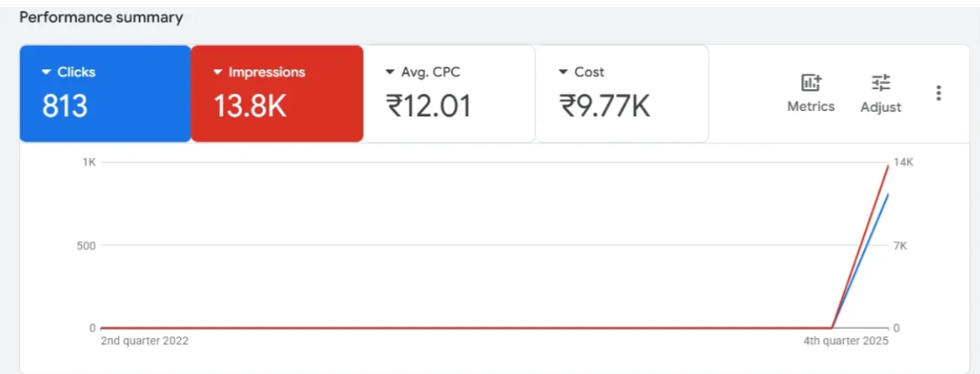Open the three-dot more options menu
The image size is (980, 374).
click(x=939, y=93)
